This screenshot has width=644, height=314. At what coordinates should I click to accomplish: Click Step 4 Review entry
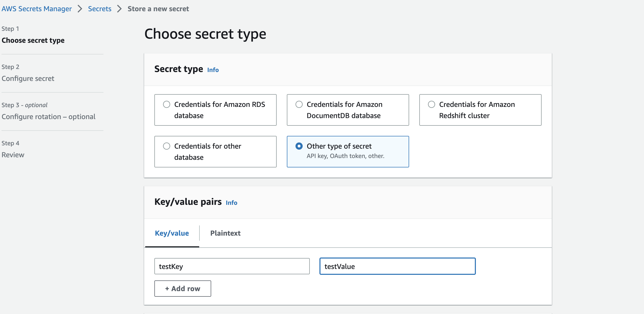pyautogui.click(x=13, y=149)
